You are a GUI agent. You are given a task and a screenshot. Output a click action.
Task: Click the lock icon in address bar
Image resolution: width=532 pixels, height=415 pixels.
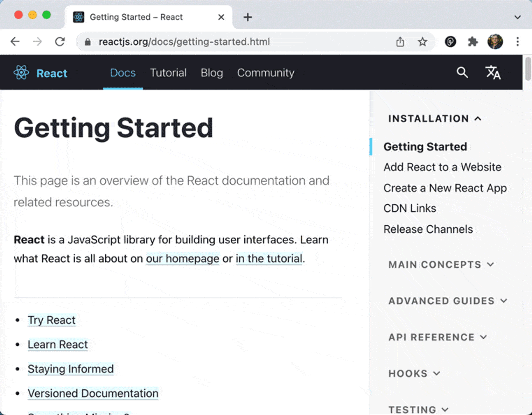click(88, 42)
